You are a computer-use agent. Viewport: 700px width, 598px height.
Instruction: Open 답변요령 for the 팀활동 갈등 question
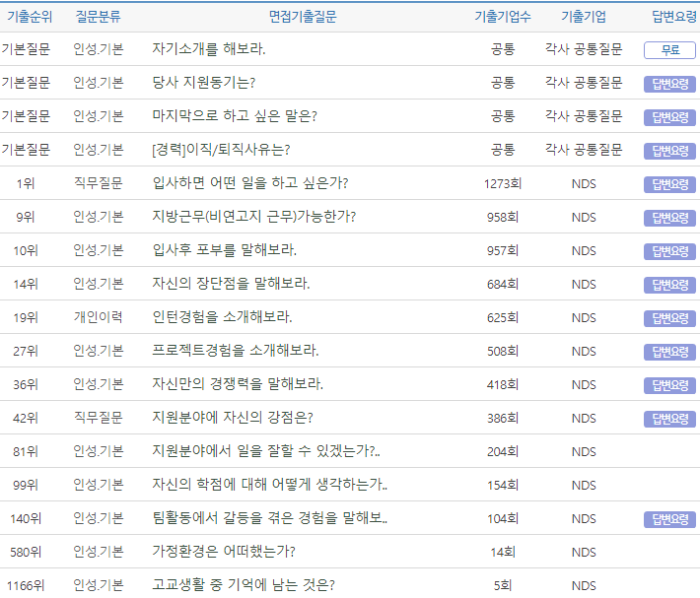click(x=669, y=519)
